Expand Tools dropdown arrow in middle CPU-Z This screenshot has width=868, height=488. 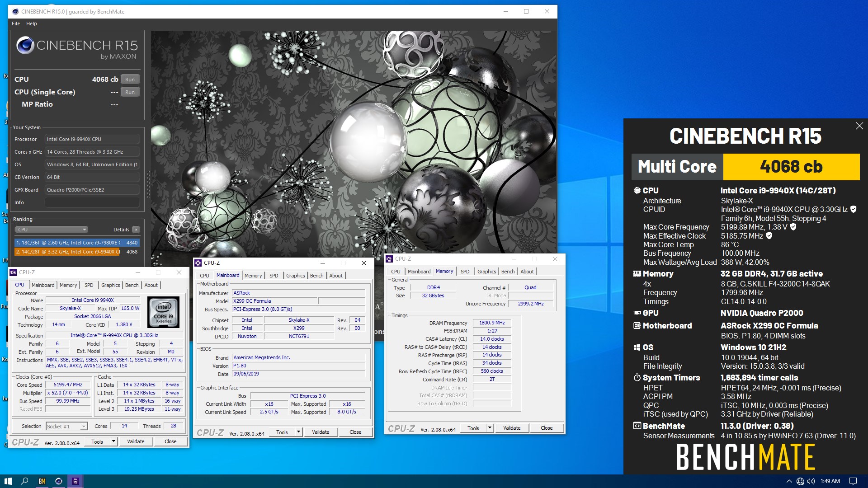(298, 432)
